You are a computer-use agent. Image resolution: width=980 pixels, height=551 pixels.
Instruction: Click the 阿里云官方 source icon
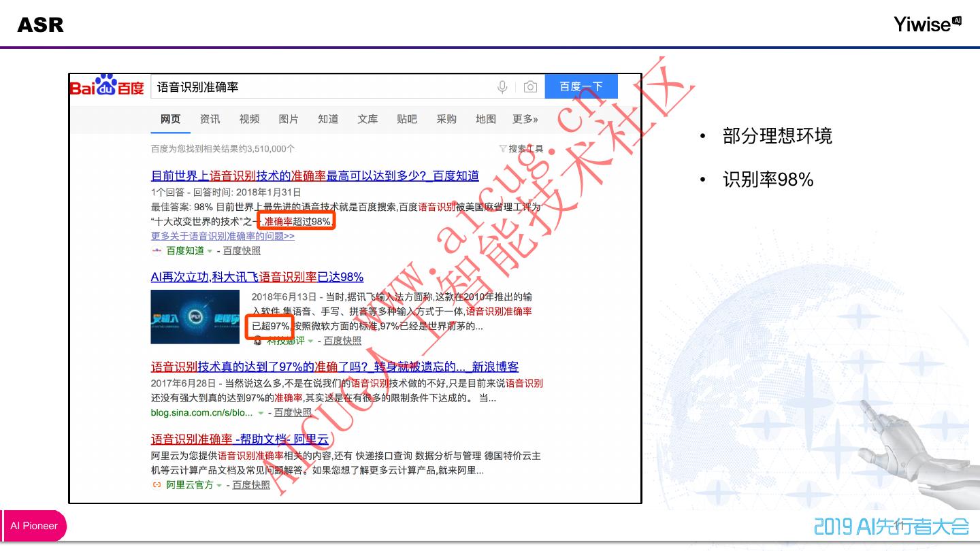(x=157, y=485)
